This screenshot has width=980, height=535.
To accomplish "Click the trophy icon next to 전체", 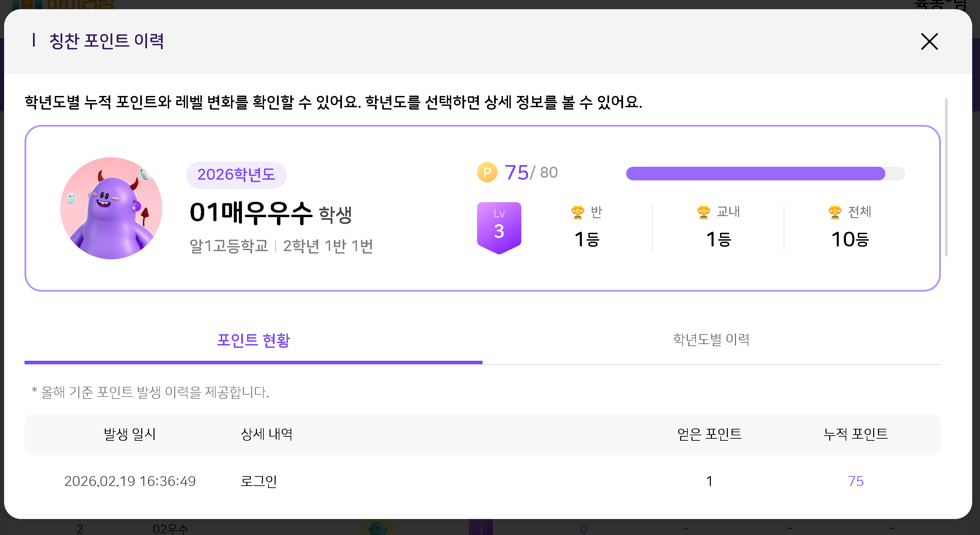I will coord(835,212).
